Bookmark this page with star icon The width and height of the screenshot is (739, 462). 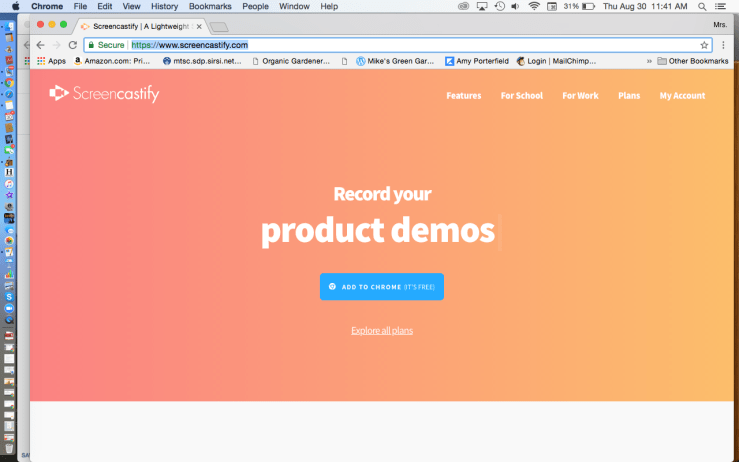(704, 45)
